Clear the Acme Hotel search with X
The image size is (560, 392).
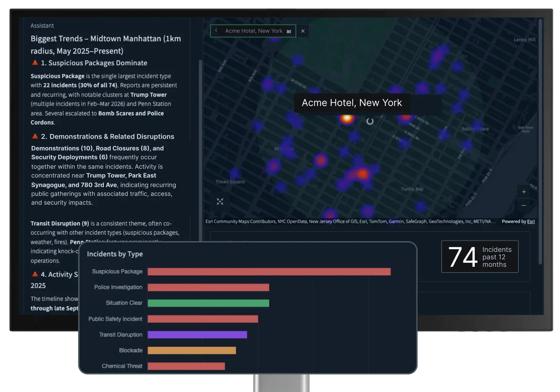coord(303,31)
